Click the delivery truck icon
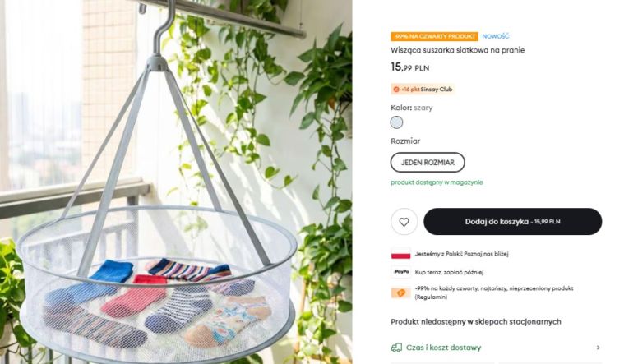 pyautogui.click(x=396, y=348)
